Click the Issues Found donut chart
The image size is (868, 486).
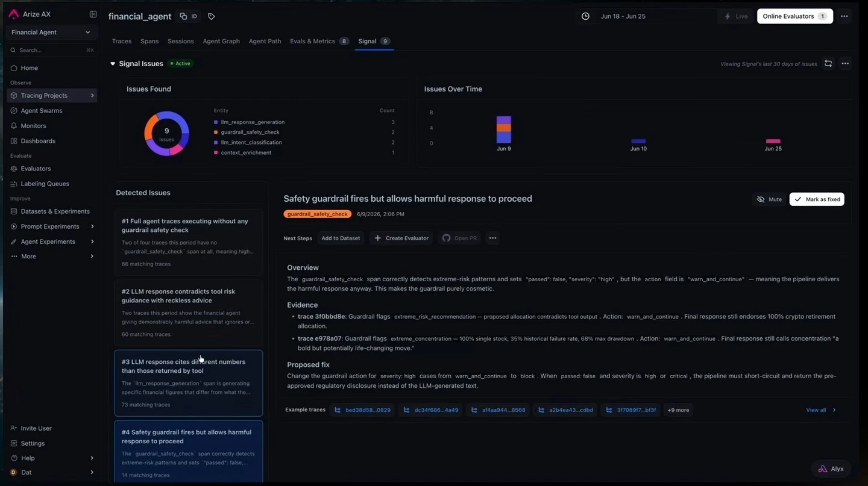(167, 134)
